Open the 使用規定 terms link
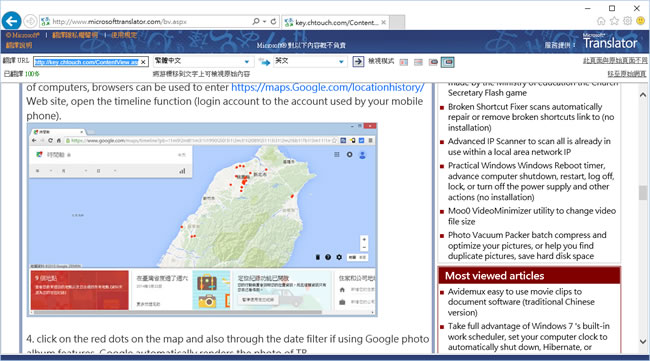 point(124,35)
